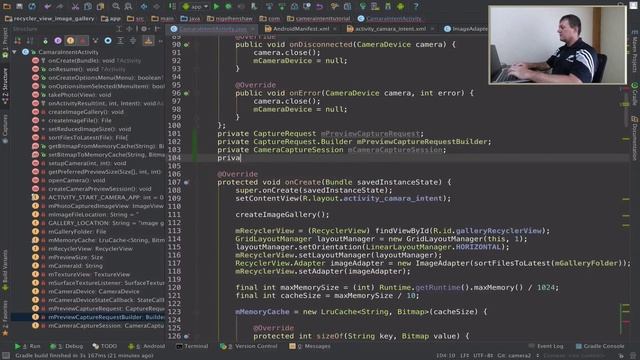The width and height of the screenshot is (640, 360).
Task: Switch to the ImageAdapter tab
Action: [466, 29]
